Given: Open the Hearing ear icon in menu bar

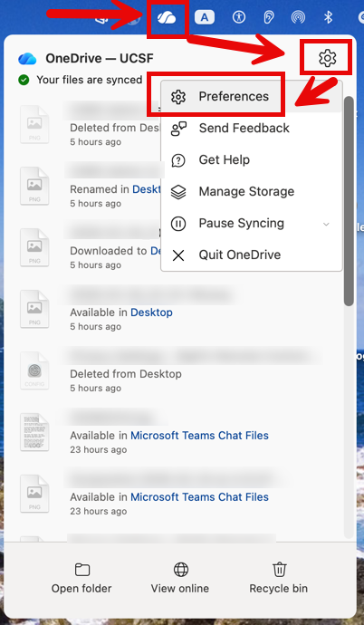Looking at the screenshot, I should pos(268,17).
